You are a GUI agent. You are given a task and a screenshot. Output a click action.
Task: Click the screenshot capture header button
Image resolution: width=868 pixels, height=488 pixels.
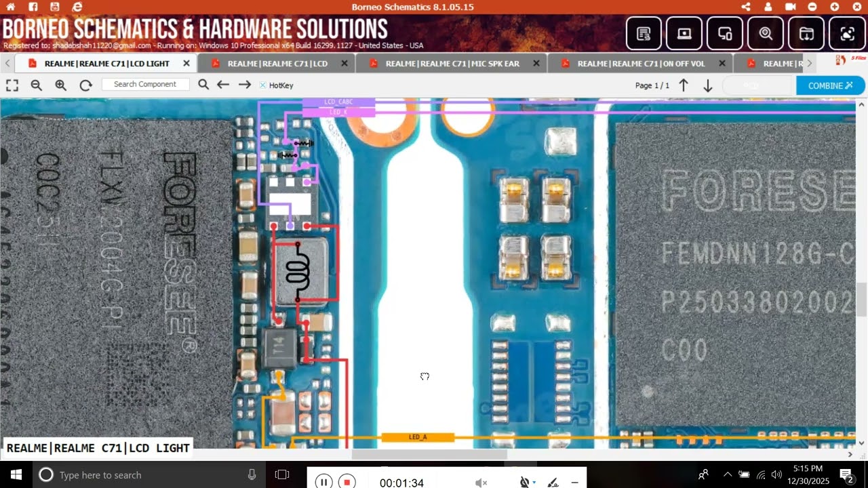[847, 33]
